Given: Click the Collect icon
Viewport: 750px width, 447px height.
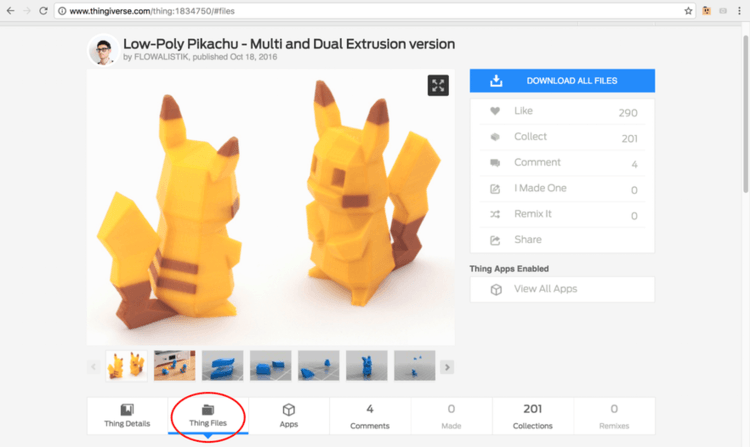Looking at the screenshot, I should pyautogui.click(x=495, y=137).
